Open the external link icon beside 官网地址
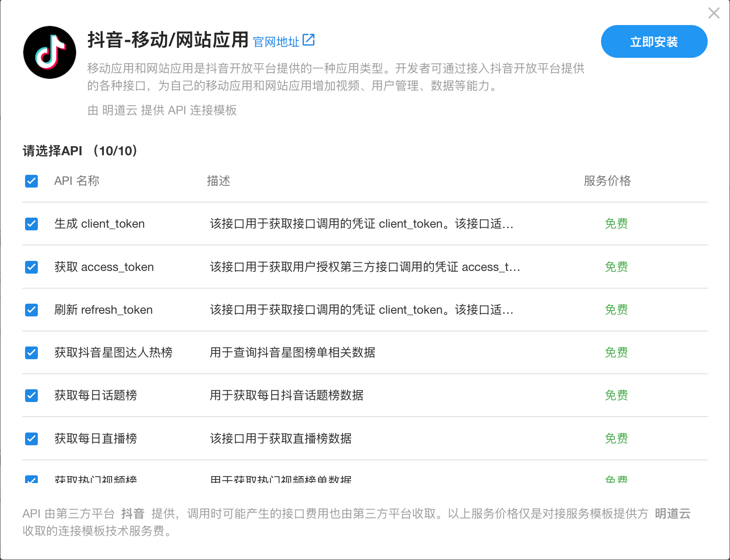Viewport: 730px width, 560px height. [308, 40]
